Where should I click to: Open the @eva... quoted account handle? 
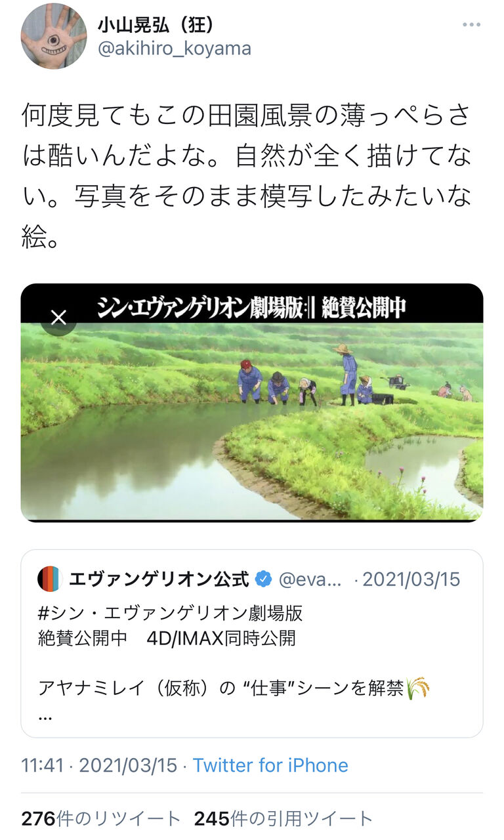click(x=310, y=579)
